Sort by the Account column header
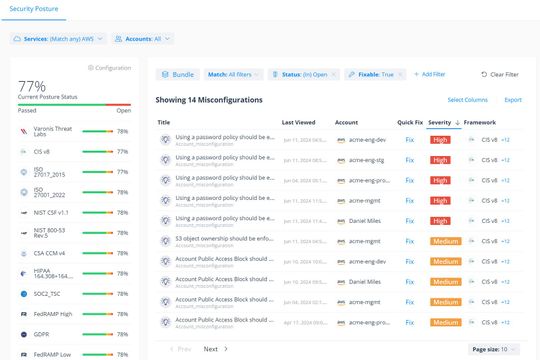 346,122
